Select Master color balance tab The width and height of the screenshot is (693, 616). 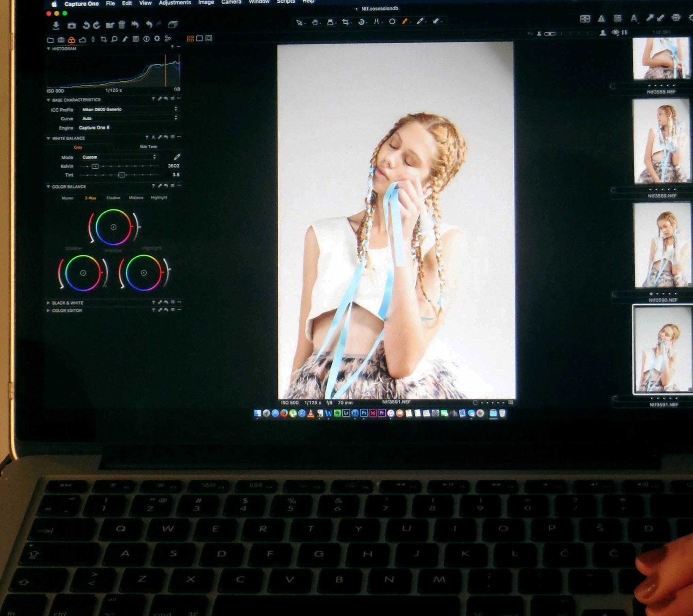pyautogui.click(x=67, y=198)
